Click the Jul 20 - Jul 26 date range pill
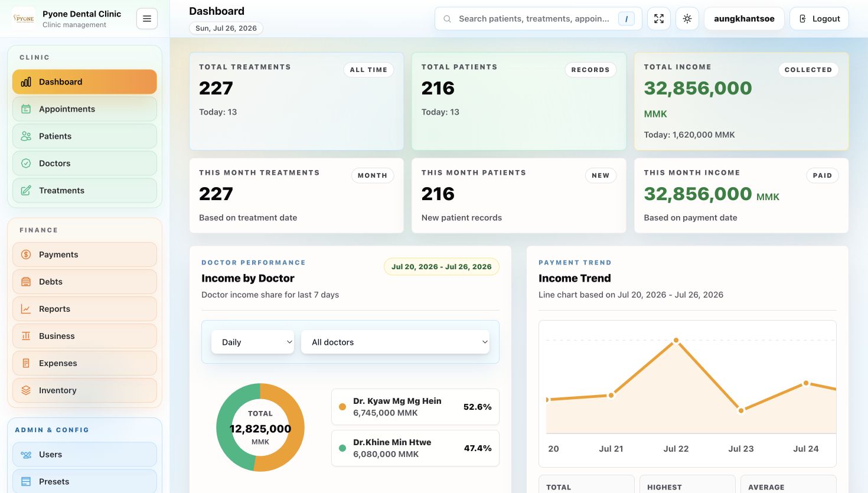 (442, 267)
